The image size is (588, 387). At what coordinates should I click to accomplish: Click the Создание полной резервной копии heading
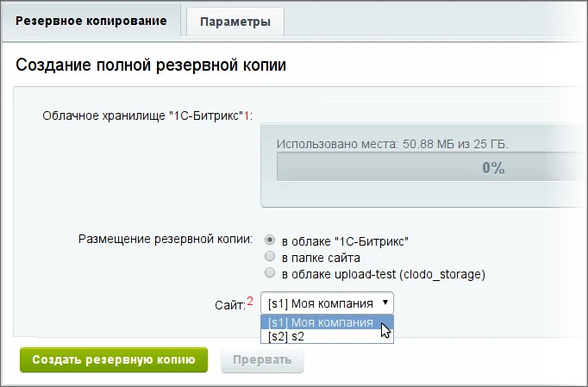(x=151, y=65)
